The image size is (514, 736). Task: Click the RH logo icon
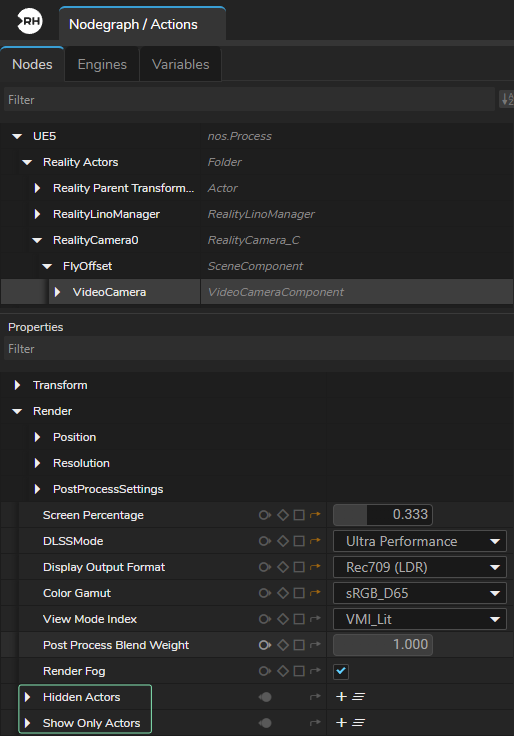pyautogui.click(x=30, y=21)
